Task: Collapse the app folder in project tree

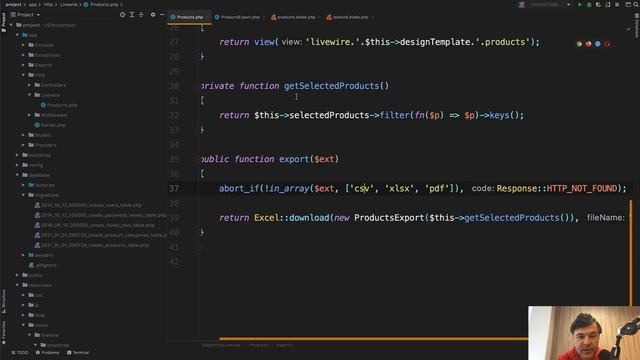Action: [18, 35]
